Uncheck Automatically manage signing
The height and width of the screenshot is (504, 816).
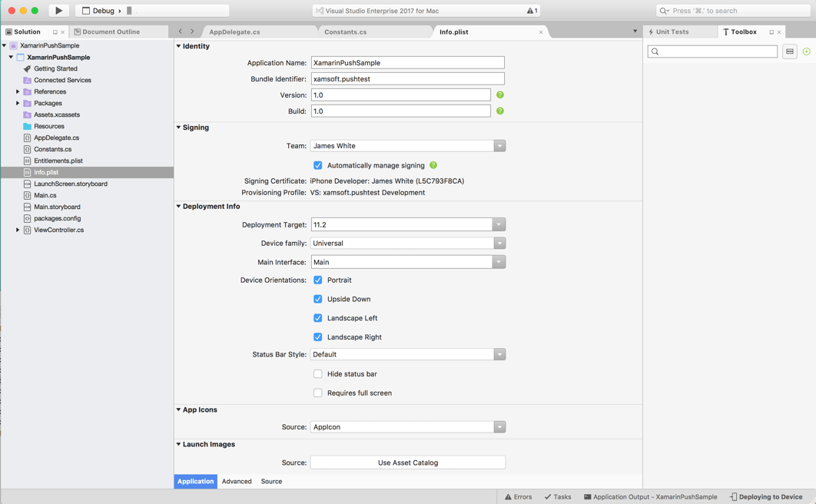click(317, 165)
